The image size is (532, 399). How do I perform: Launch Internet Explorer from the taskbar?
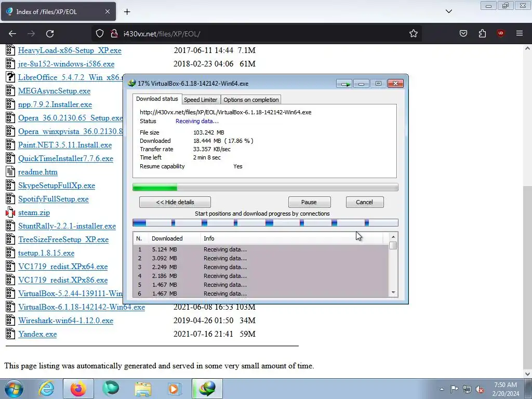(46, 389)
